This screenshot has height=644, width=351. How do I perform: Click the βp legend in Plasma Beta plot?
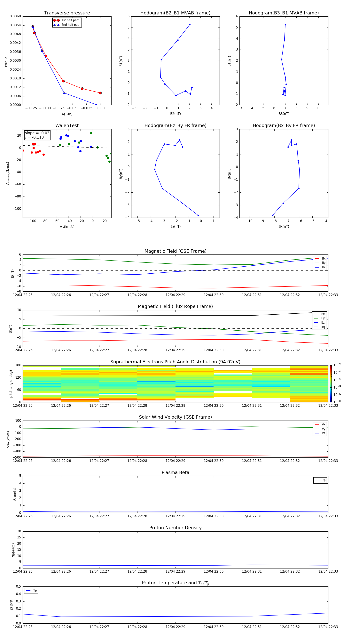tap(320, 480)
